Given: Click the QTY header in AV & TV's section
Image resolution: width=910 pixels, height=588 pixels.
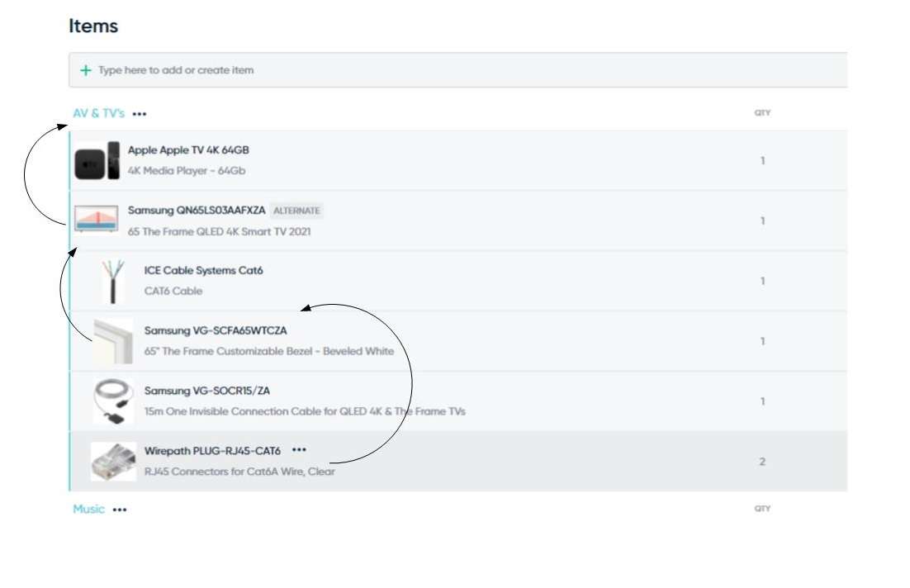Looking at the screenshot, I should click(762, 112).
